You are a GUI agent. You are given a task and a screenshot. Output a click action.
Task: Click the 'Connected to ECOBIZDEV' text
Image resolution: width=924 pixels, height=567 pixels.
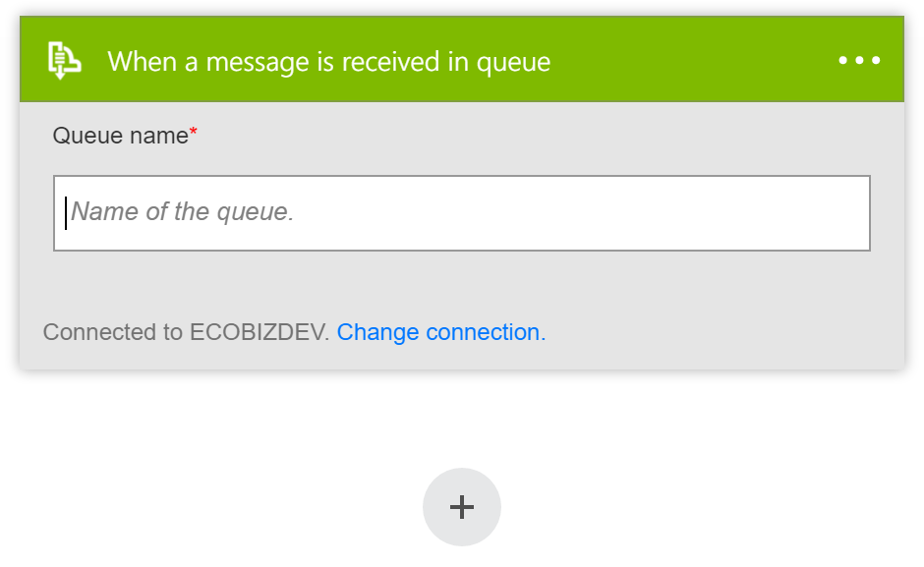pyautogui.click(x=186, y=332)
